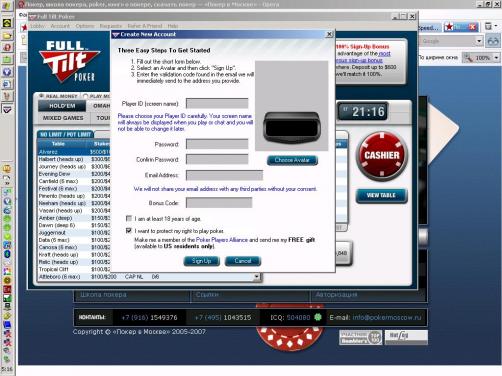
Task: Click the Password input field
Action: 217,144
